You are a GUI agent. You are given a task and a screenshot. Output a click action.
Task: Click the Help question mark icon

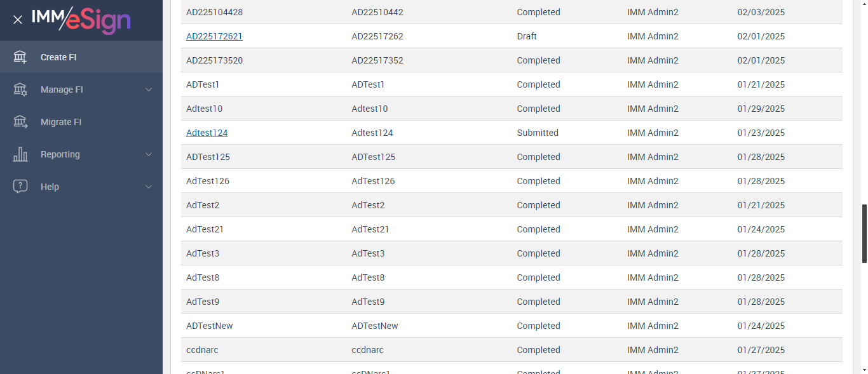(20, 187)
